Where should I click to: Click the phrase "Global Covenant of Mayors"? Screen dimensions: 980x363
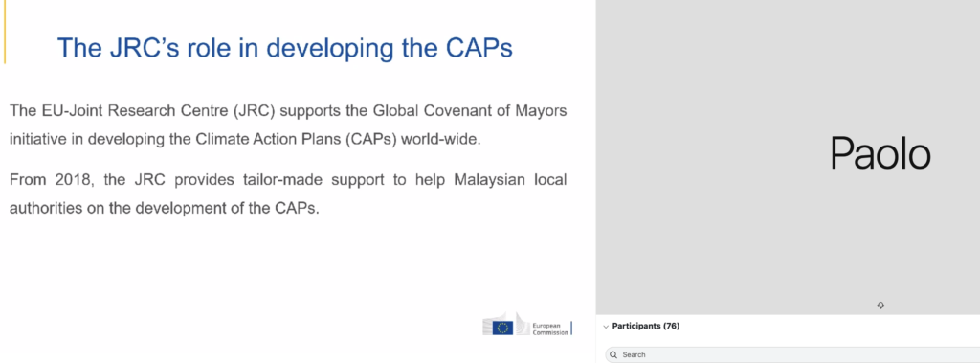(x=470, y=111)
